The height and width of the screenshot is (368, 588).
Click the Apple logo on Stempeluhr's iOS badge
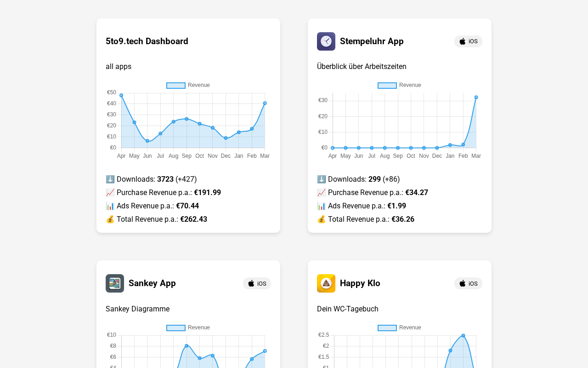tap(463, 41)
